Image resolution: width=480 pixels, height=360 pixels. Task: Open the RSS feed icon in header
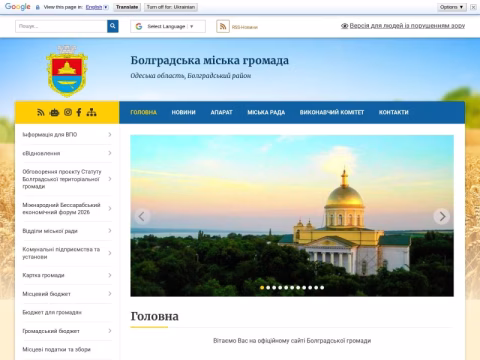click(x=223, y=26)
